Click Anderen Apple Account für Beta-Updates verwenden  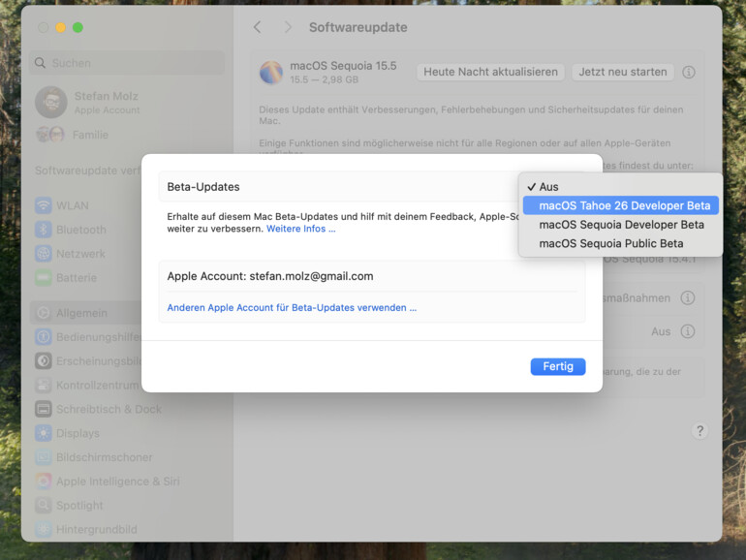292,308
